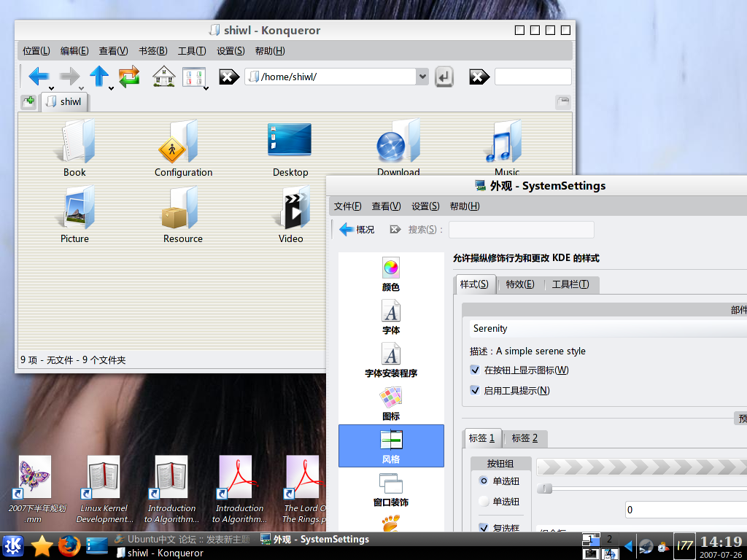Open back button history dropdown arrow
747x560 pixels.
coord(52,88)
